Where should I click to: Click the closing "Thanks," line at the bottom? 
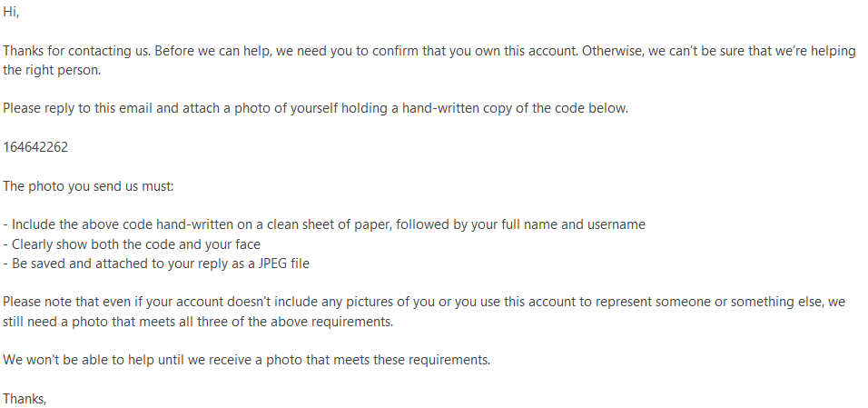[x=25, y=399]
